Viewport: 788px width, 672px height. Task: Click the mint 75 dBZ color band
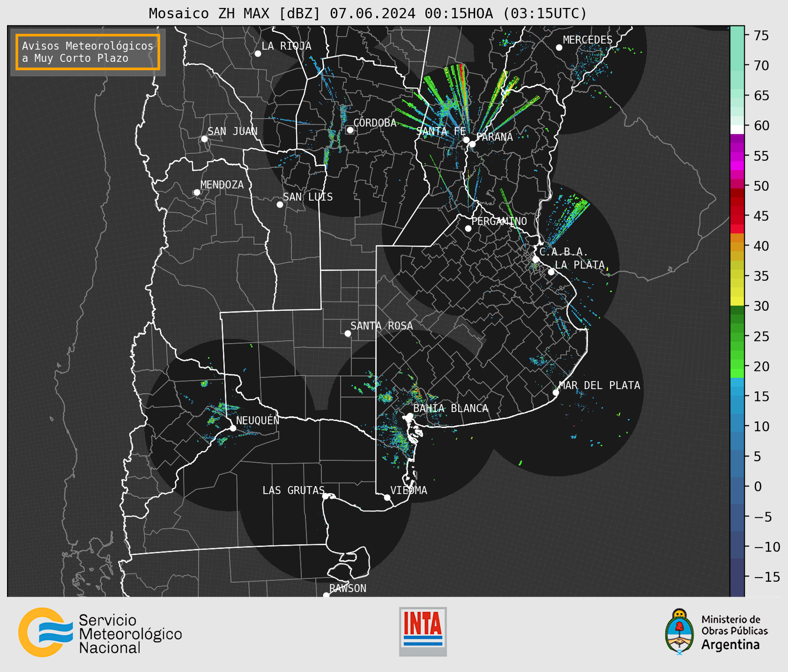click(737, 35)
